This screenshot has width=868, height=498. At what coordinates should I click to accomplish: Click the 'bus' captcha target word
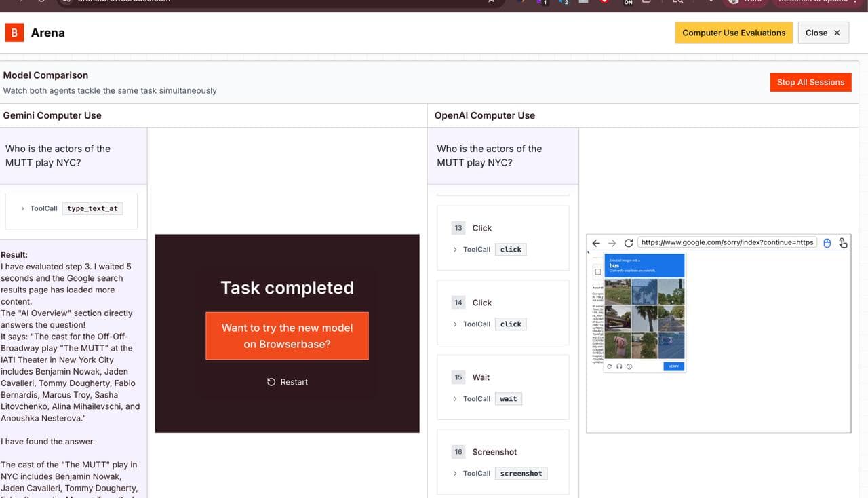[614, 266]
